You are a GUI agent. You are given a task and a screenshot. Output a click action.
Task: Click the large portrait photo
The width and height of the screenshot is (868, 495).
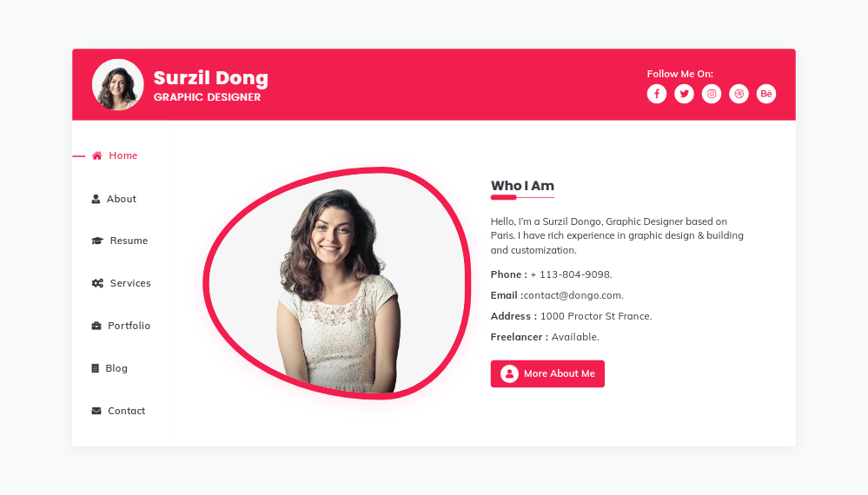coord(337,285)
